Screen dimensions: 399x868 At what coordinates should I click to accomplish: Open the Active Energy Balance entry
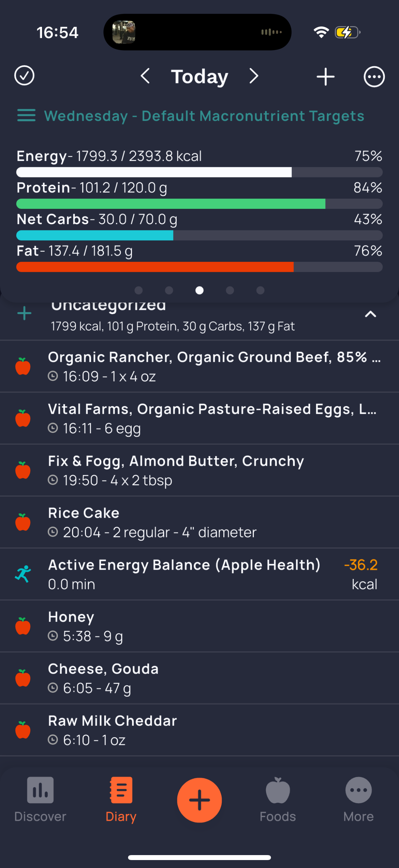click(199, 574)
